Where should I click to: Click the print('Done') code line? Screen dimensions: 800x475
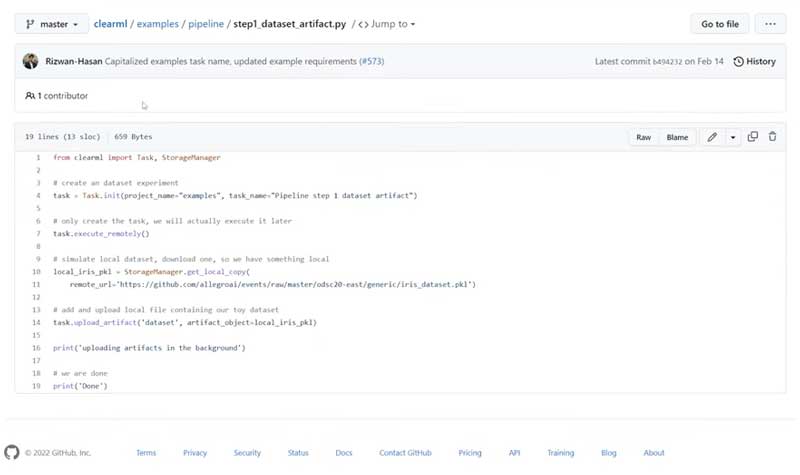coord(80,386)
